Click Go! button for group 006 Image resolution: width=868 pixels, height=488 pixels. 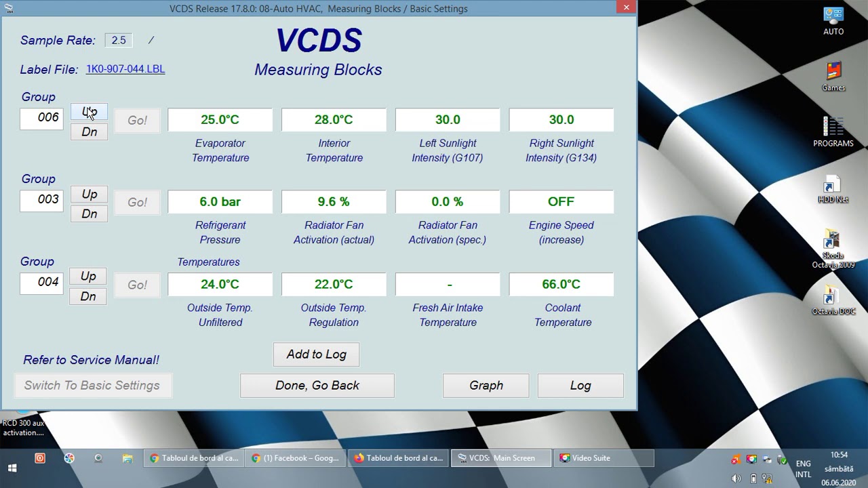click(x=137, y=121)
